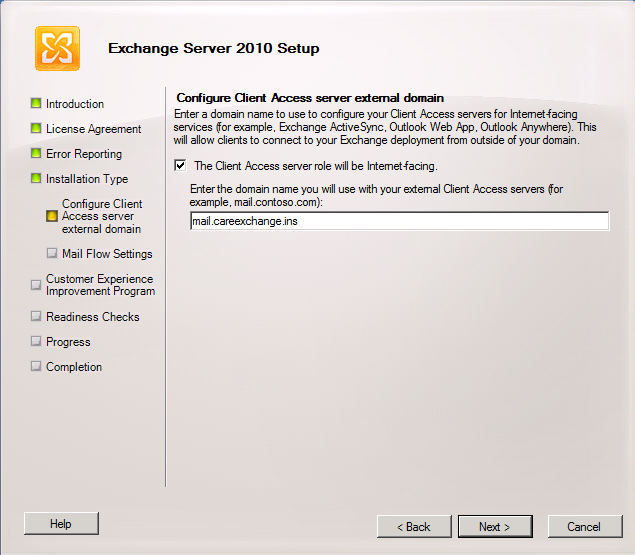Click the bold Configure Client Access heading
The width and height of the screenshot is (635, 555).
pyautogui.click(x=310, y=98)
